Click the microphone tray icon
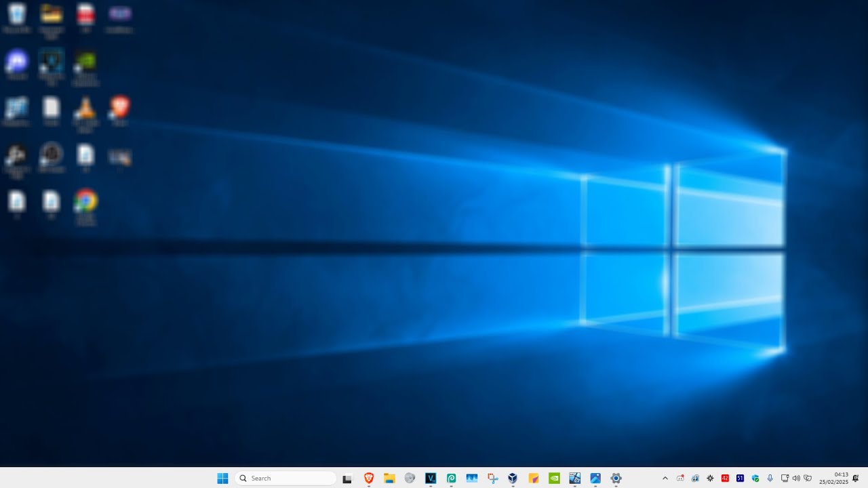Screen dimensions: 868x488 click(770, 479)
